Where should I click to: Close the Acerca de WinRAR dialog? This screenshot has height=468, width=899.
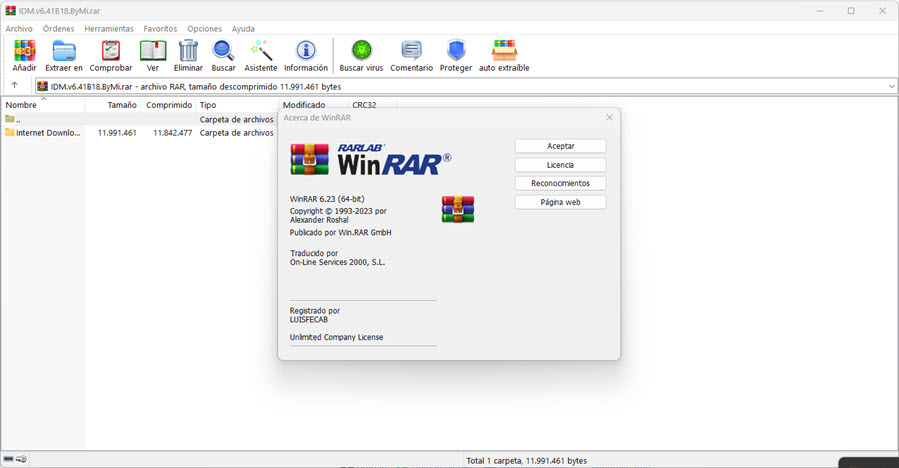point(609,117)
